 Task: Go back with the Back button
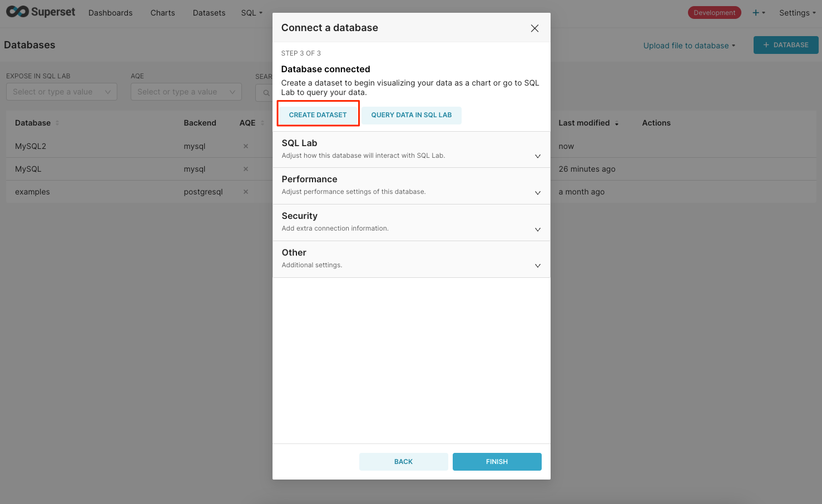pos(403,462)
